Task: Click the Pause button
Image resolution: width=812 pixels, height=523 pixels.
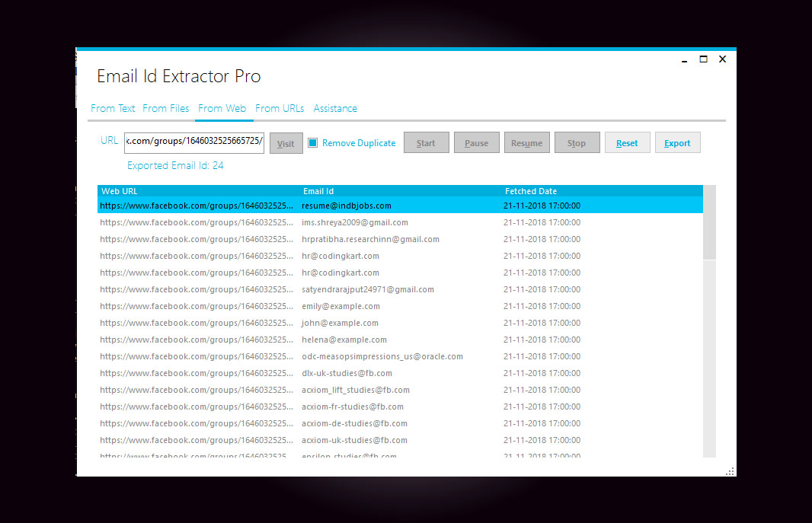Action: tap(476, 142)
